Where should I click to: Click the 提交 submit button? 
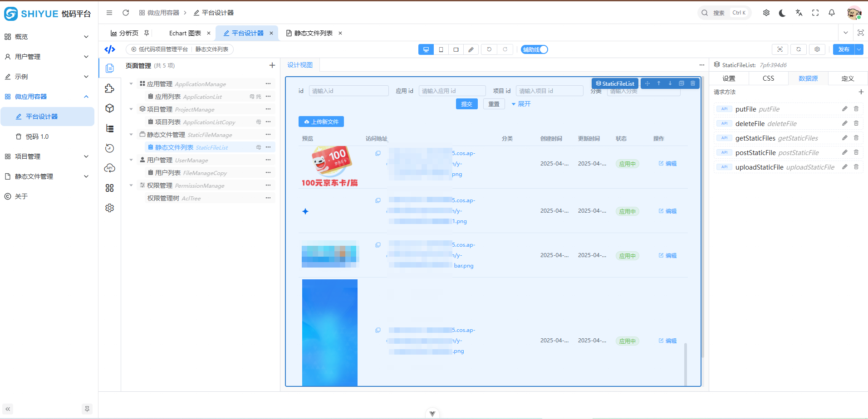(467, 104)
